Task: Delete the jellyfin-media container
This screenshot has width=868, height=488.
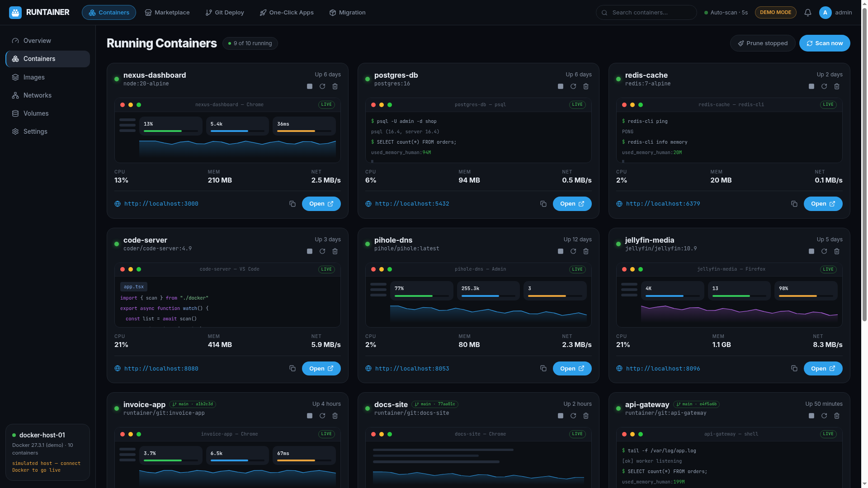Action: [837, 251]
